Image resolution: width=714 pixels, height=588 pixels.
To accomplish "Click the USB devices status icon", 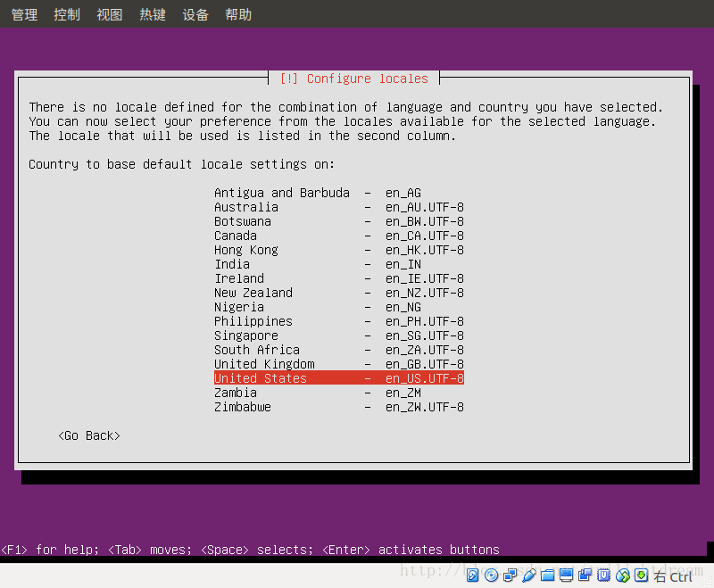I will [528, 576].
